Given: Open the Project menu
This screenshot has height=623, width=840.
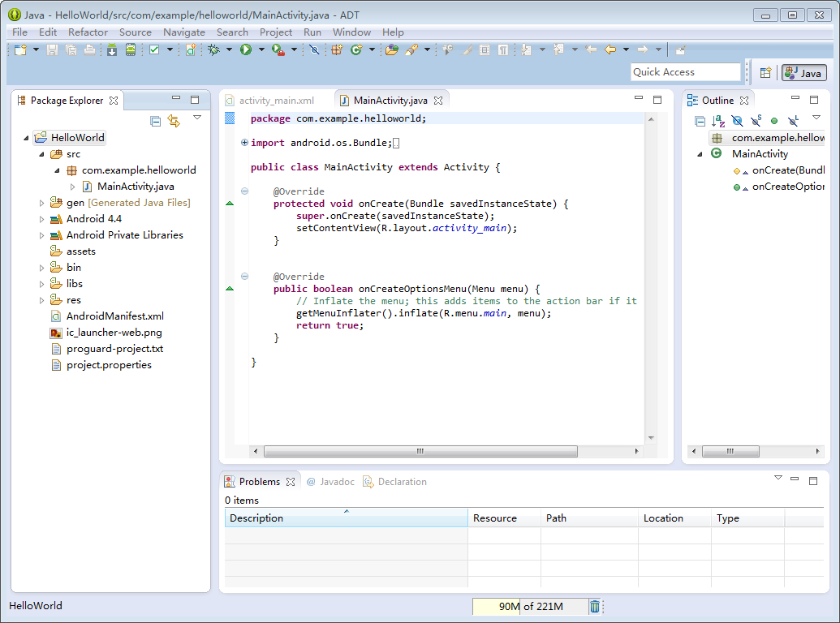Looking at the screenshot, I should pyautogui.click(x=275, y=32).
